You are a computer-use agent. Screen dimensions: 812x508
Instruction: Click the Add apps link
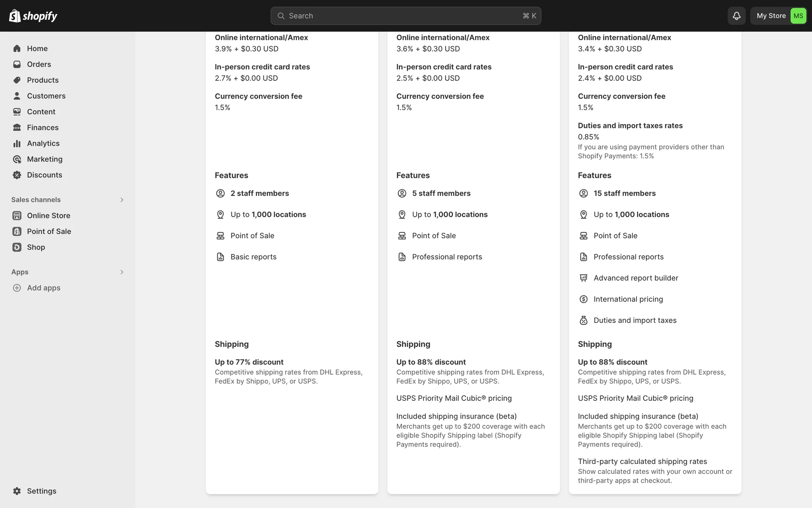pos(44,288)
